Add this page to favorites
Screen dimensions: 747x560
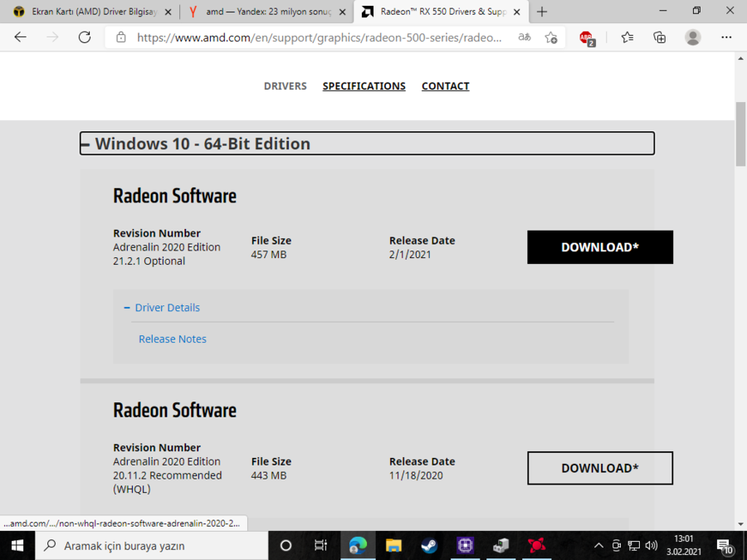pos(551,37)
